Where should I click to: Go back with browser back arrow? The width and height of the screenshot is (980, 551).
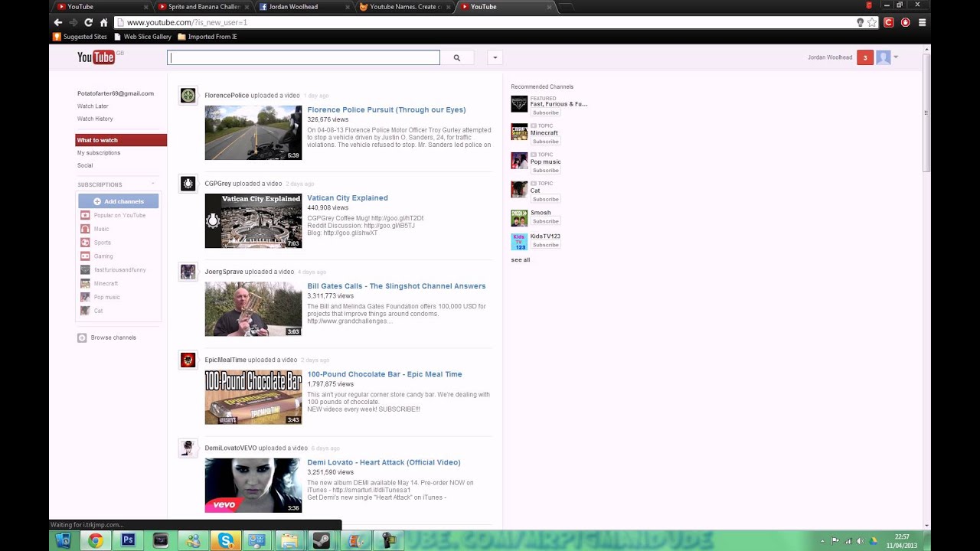tap(58, 22)
